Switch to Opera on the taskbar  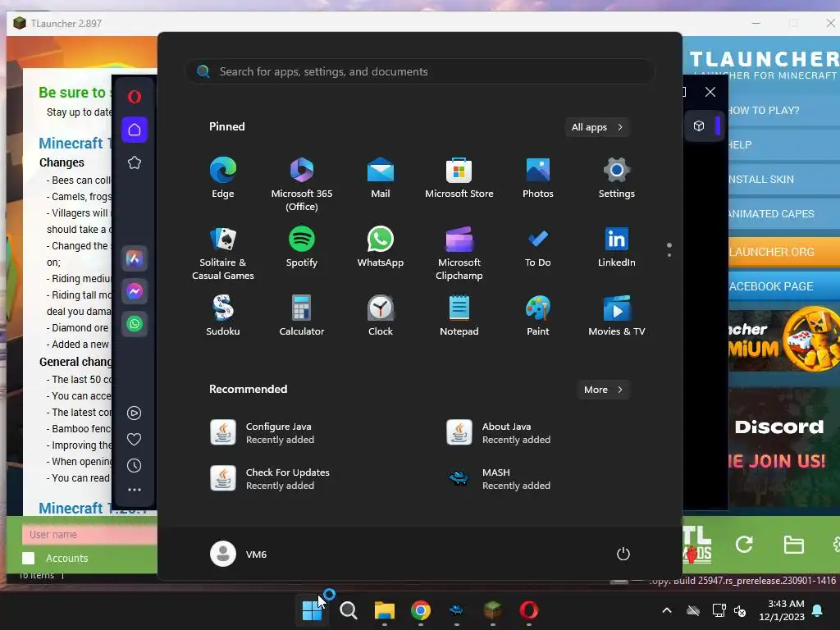(x=529, y=610)
